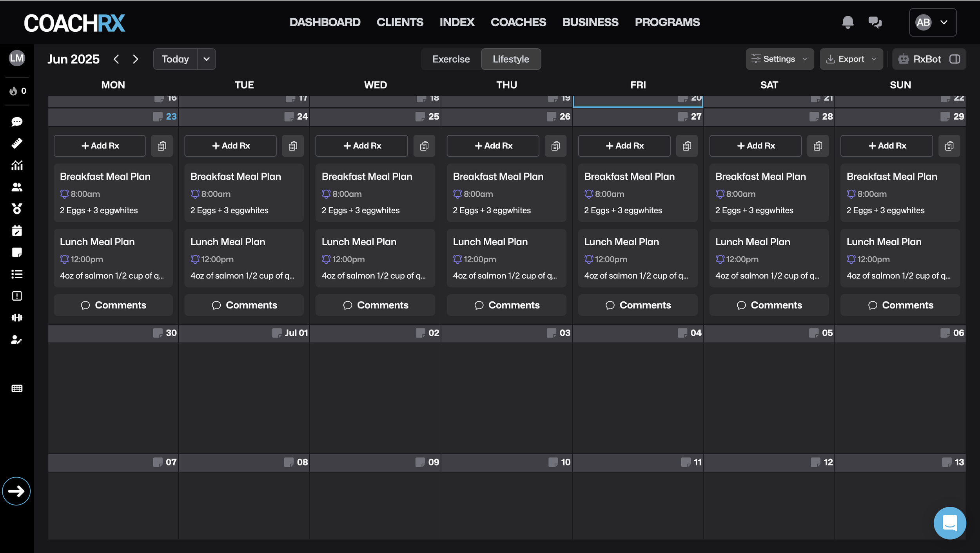The height and width of the screenshot is (553, 980).
Task: Click the copy clipboard icon for Monday 23
Action: (162, 146)
